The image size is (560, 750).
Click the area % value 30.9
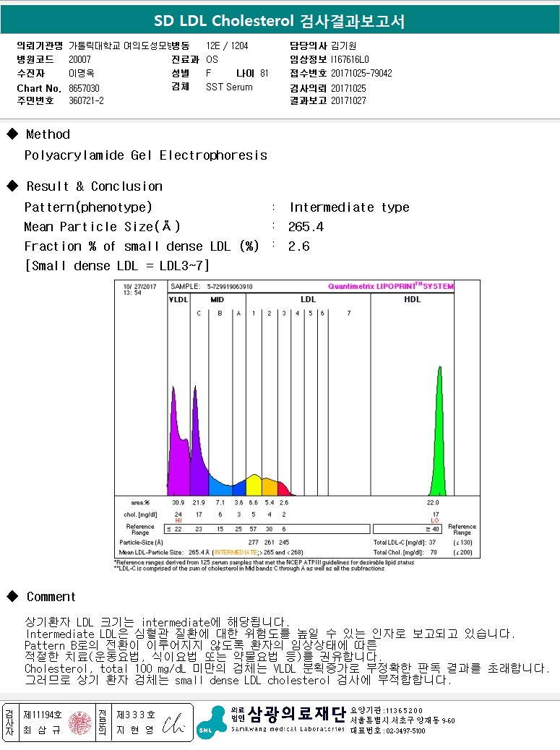(x=178, y=503)
